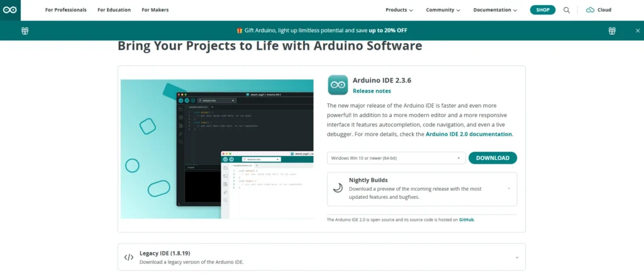Click the Arduino IDE screenshot preview image
The width and height of the screenshot is (644, 275).
217,149
